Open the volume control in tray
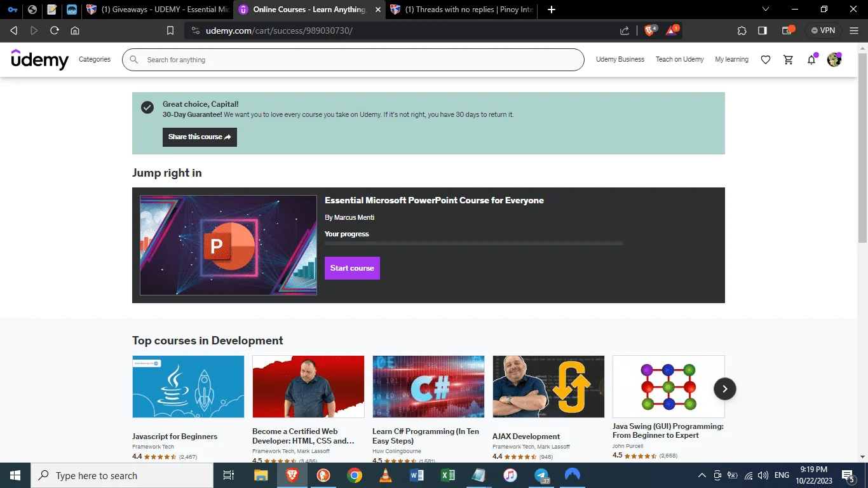 point(763,475)
